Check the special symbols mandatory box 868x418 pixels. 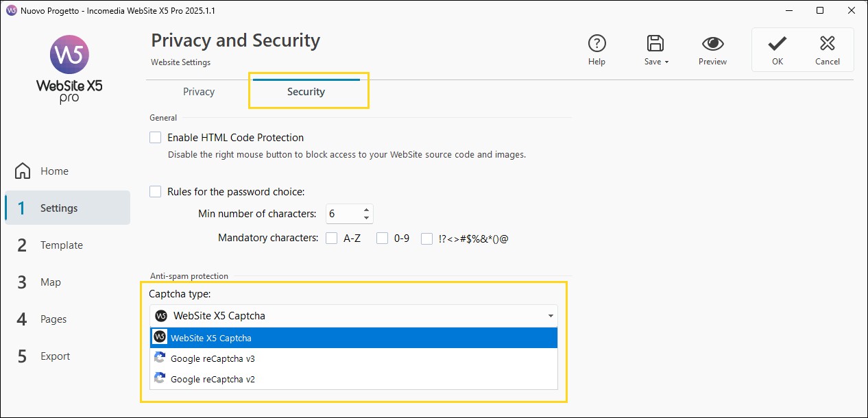point(426,238)
